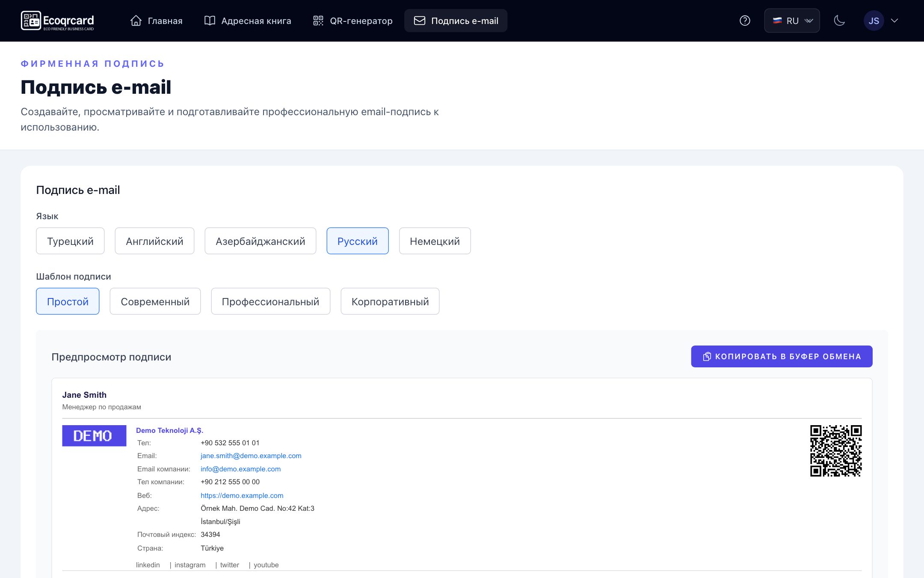Viewport: 924px width, 578px height.
Task: Click the phone number +90 532 555 01 01
Action: click(230, 443)
